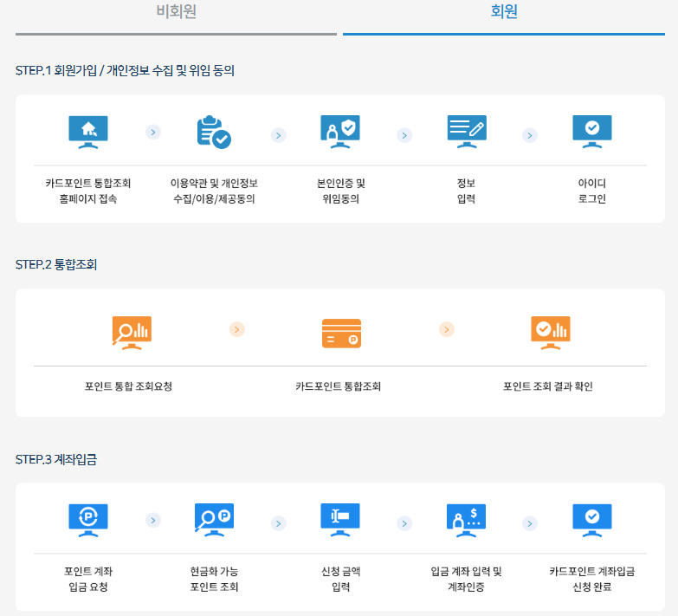Click orange arrow before 포인트 조회 결과 icon
The width and height of the screenshot is (678, 616).
click(447, 329)
